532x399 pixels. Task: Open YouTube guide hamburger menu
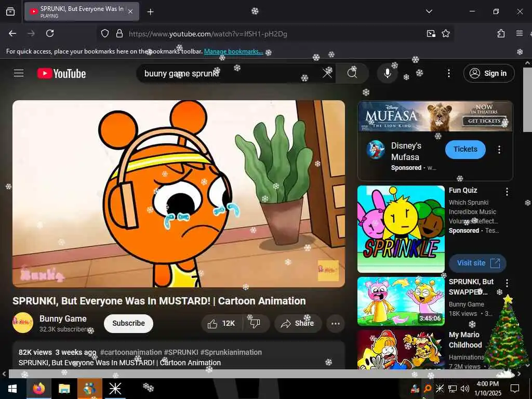[x=19, y=73]
